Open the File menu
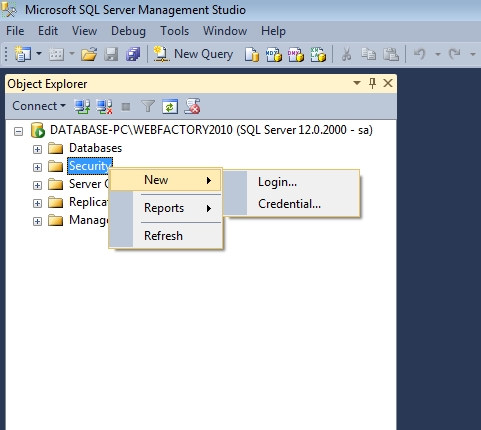Screen dimensions: 481x430 pos(15,31)
